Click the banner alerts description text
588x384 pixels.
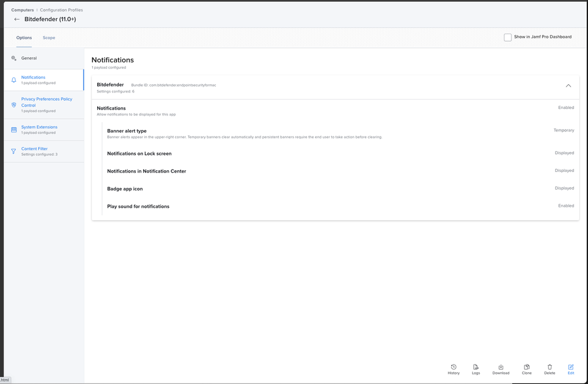(244, 137)
